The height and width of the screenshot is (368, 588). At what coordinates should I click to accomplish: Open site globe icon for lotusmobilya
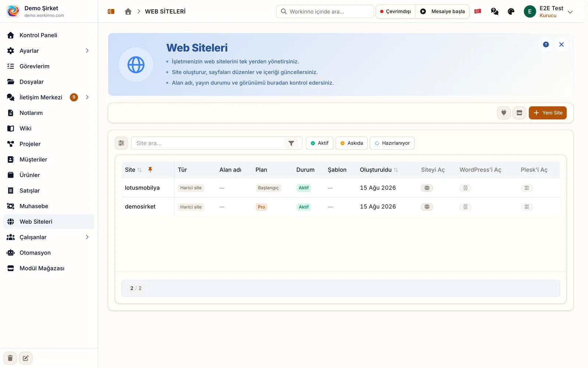coord(427,188)
